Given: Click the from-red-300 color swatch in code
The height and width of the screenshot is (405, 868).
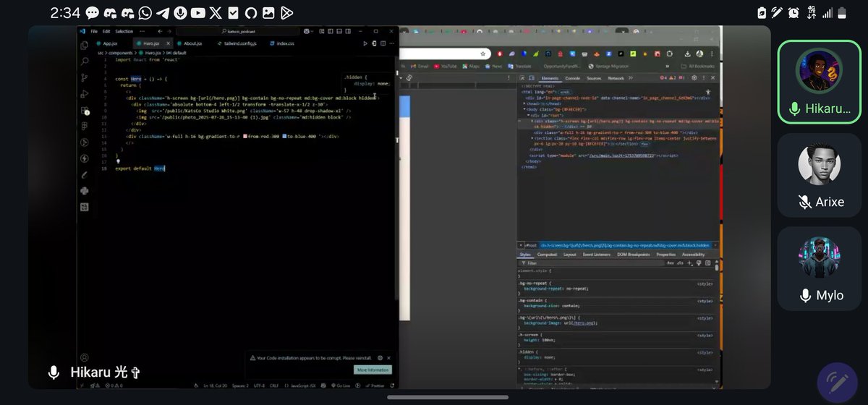Looking at the screenshot, I should [x=245, y=135].
